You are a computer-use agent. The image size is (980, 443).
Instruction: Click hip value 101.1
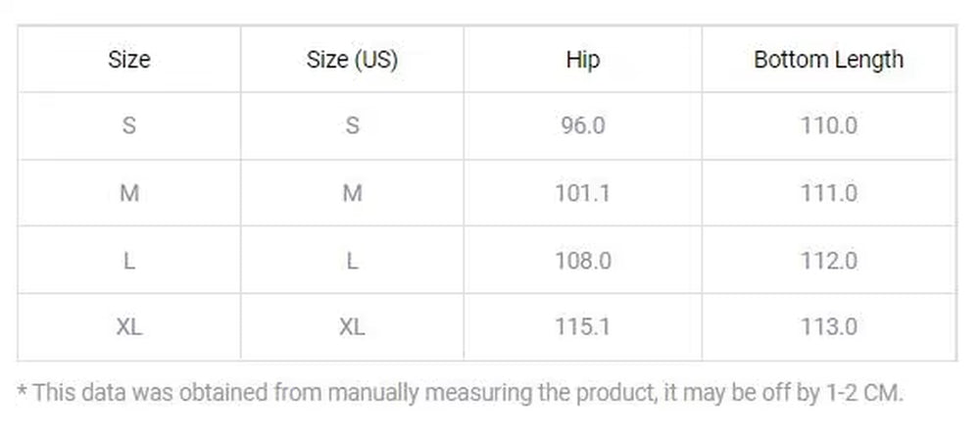coord(582,193)
